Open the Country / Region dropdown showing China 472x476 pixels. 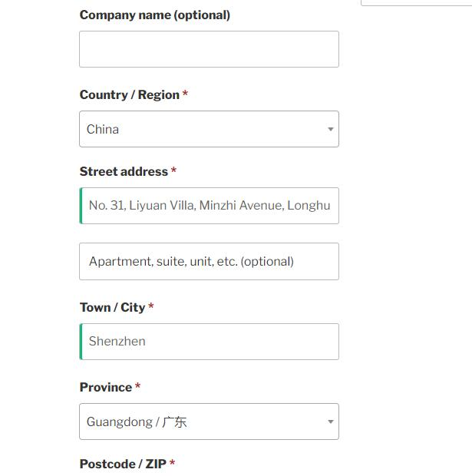pyautogui.click(x=209, y=129)
